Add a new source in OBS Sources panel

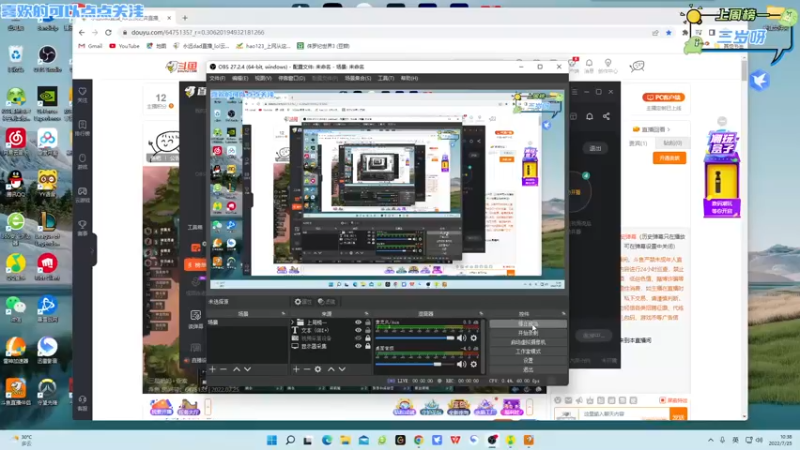[296, 369]
